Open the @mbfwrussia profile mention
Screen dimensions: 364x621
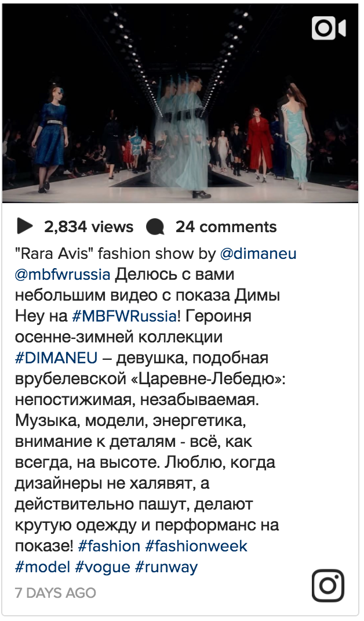(x=63, y=275)
